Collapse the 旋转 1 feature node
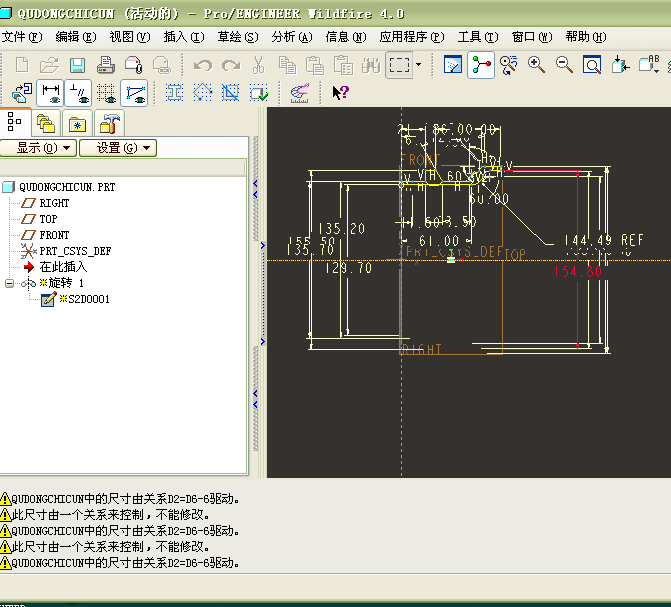 (9, 283)
